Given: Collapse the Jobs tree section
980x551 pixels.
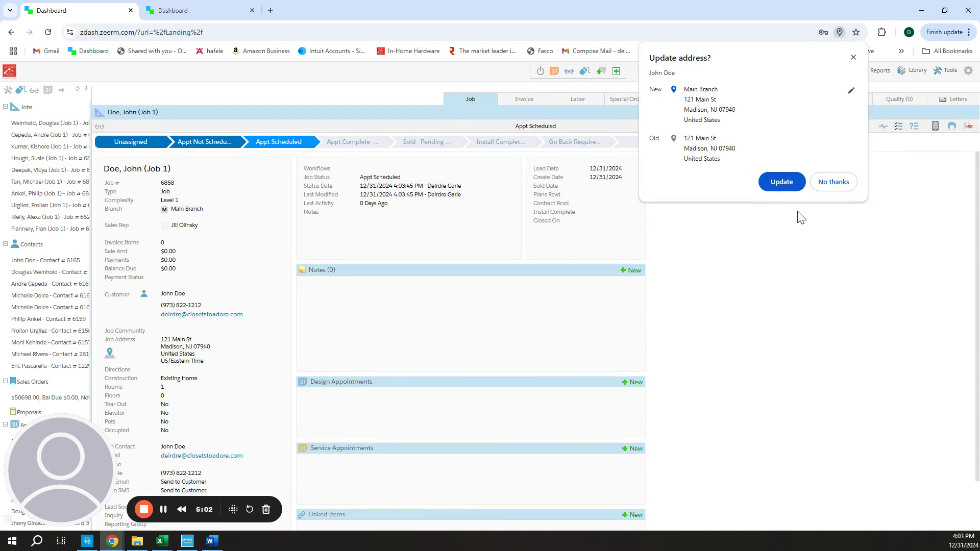Looking at the screenshot, I should [x=5, y=107].
